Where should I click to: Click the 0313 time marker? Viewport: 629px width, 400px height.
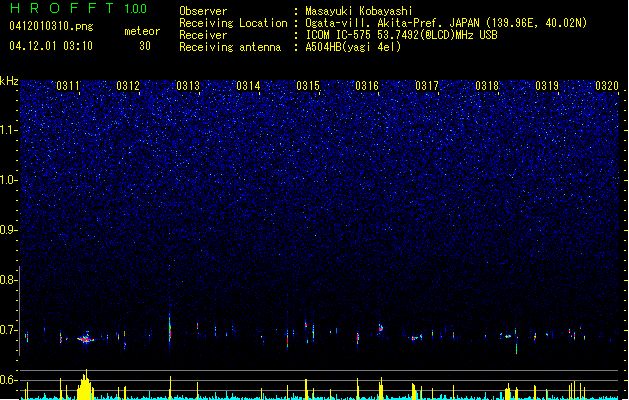click(x=188, y=86)
